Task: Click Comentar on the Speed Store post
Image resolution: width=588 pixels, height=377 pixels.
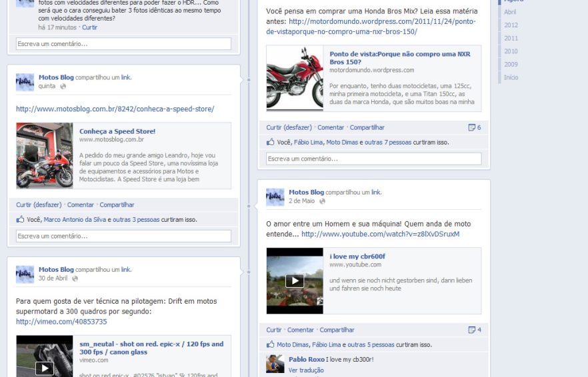Action: (81, 205)
